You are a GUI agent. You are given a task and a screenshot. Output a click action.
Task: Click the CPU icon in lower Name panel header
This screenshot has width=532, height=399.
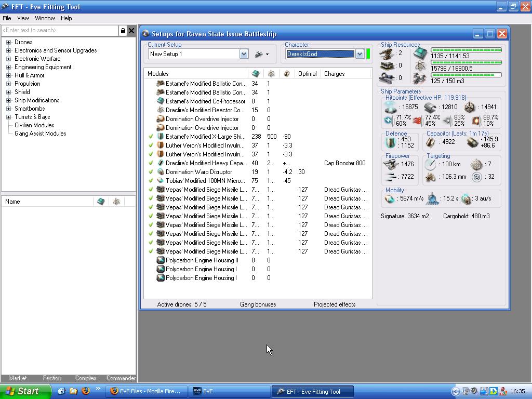pos(101,202)
